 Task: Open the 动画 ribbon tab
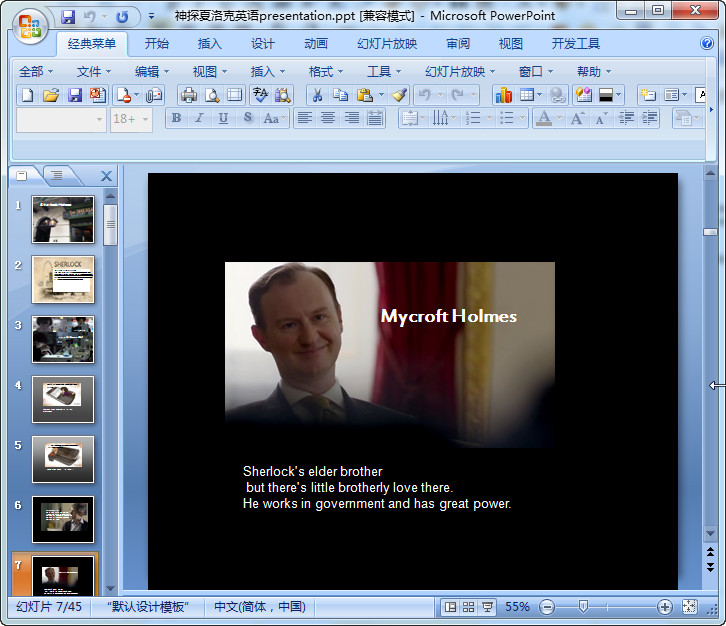pyautogui.click(x=316, y=44)
